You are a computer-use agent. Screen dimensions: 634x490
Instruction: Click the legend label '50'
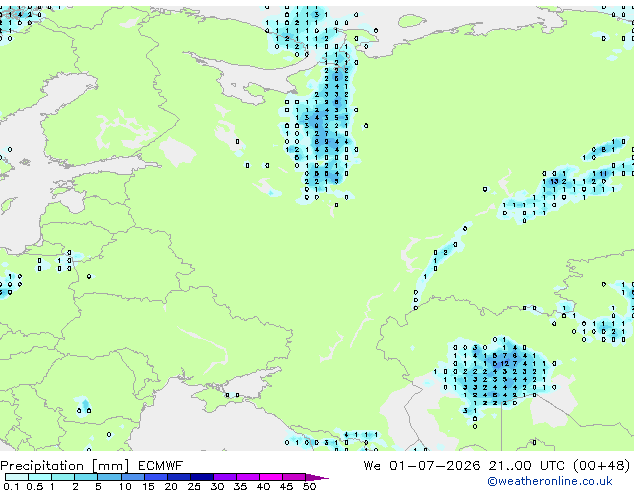point(309,486)
